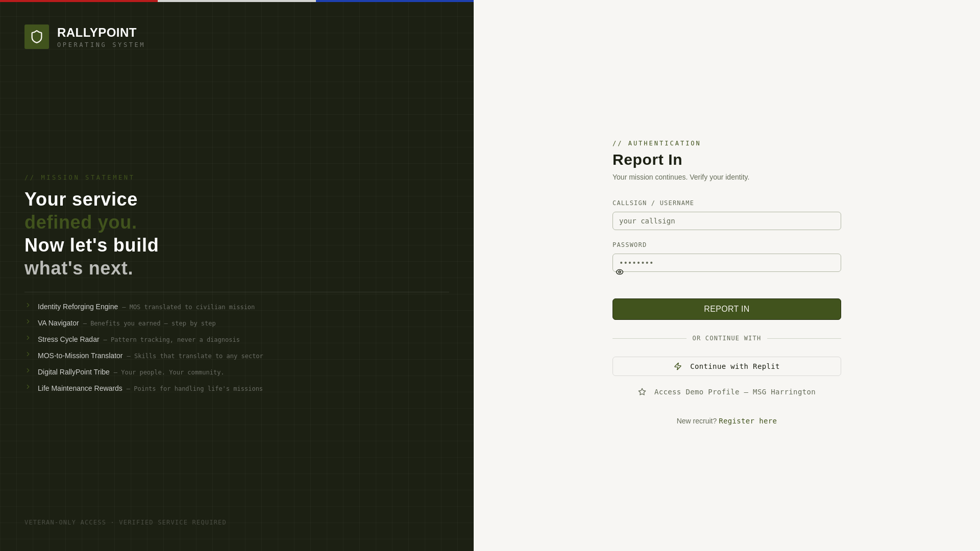Click the VETERAN-ONLY ACCESS footer text
Viewport: 980px width, 551px height.
tap(126, 522)
